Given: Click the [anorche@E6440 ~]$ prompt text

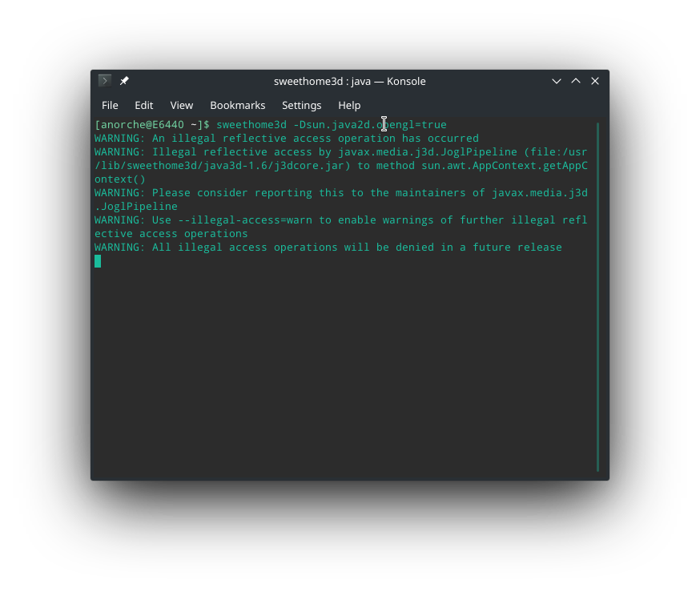Looking at the screenshot, I should pyautogui.click(x=152, y=125).
